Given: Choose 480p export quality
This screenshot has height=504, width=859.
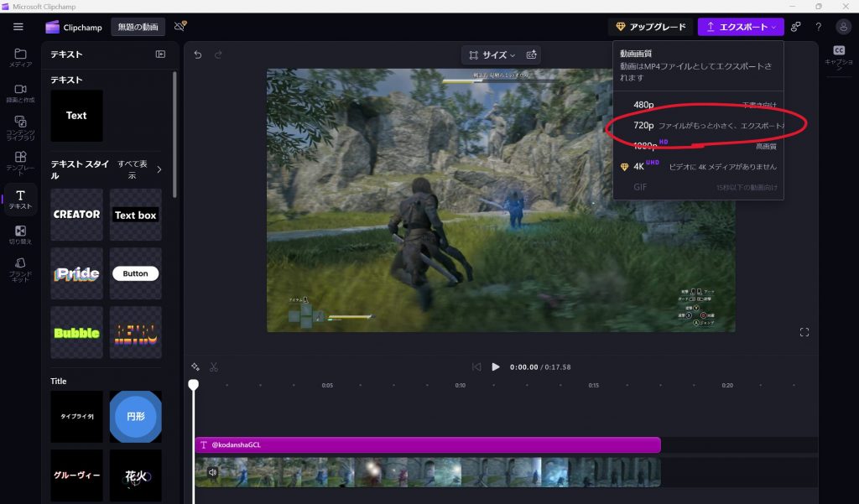Looking at the screenshot, I should click(699, 105).
